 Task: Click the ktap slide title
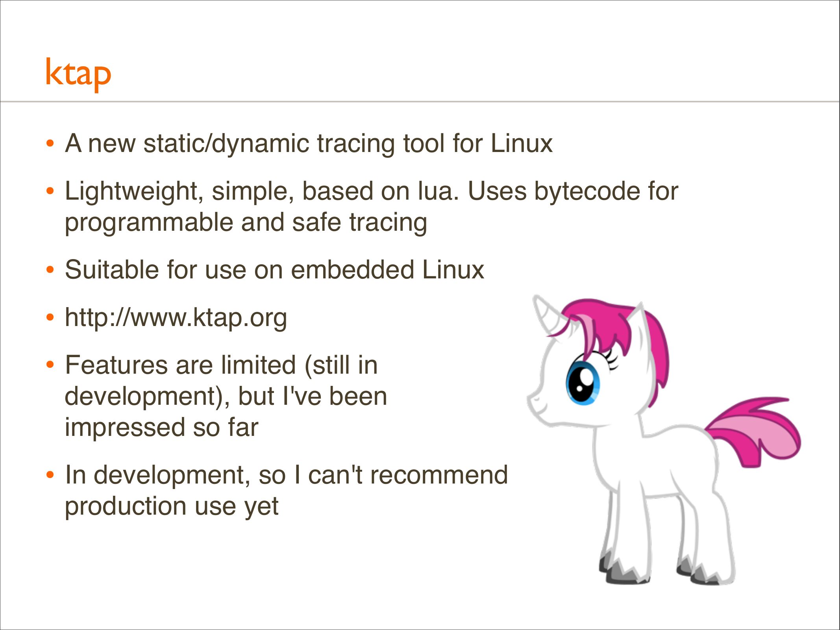(78, 74)
